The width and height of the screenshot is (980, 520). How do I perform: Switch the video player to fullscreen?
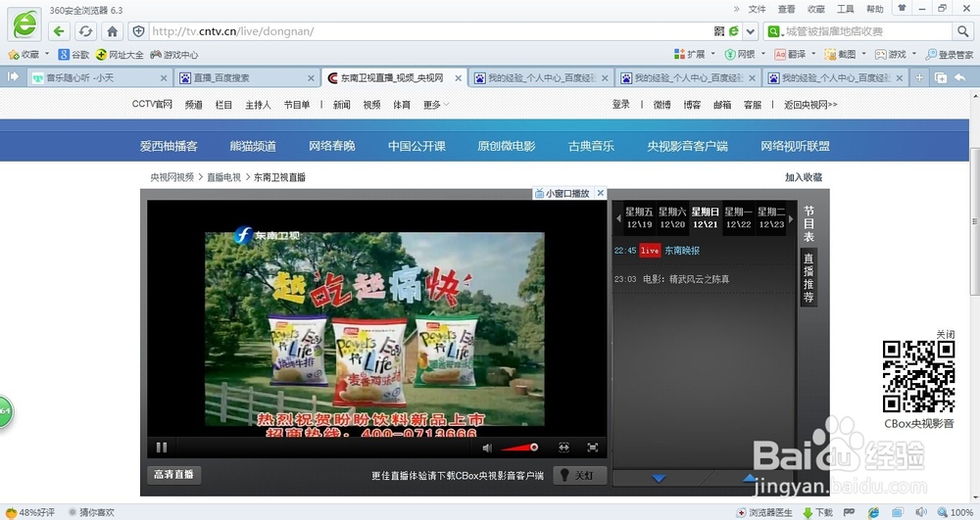tap(593, 447)
